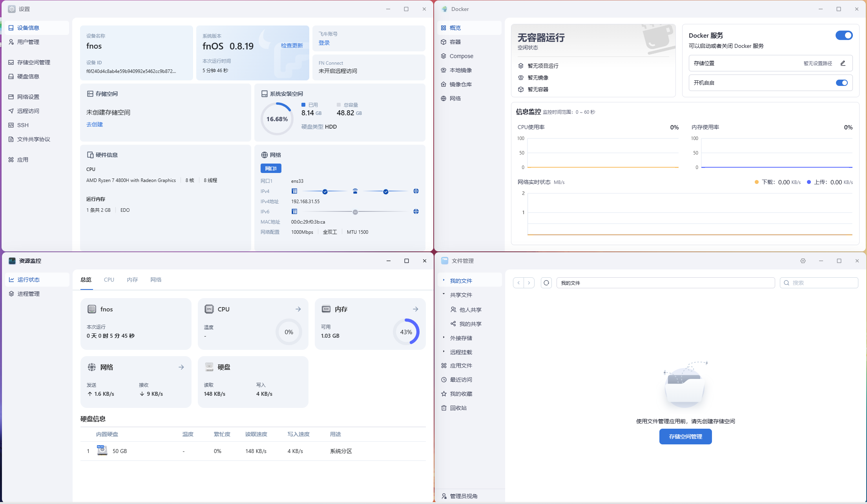Disable Docker start-on-boot toggle

point(841,83)
